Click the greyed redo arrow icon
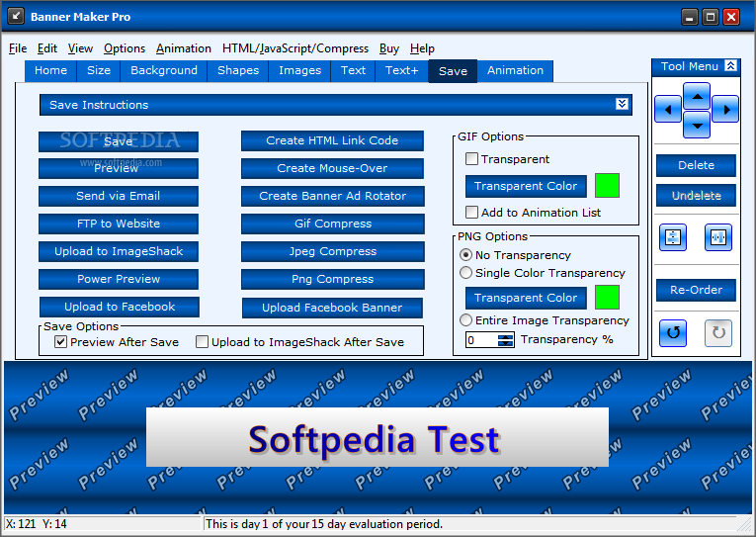Image resolution: width=756 pixels, height=537 pixels. click(x=717, y=333)
